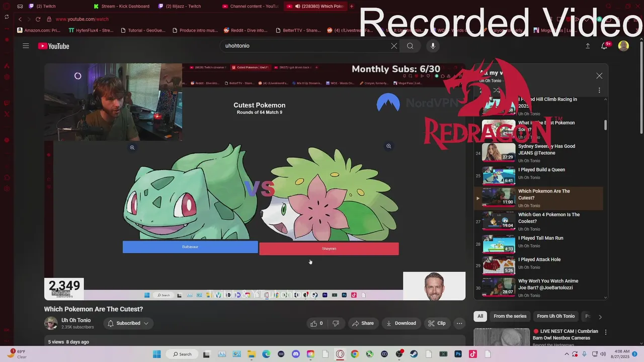Viewport: 644px width, 362px height.
Task: Download the video
Action: click(401, 323)
